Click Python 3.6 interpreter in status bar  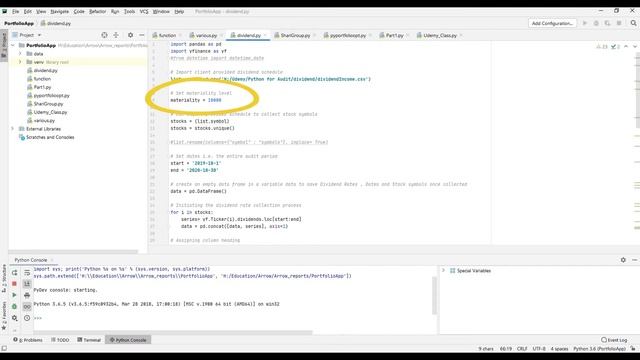pyautogui.click(x=599, y=349)
